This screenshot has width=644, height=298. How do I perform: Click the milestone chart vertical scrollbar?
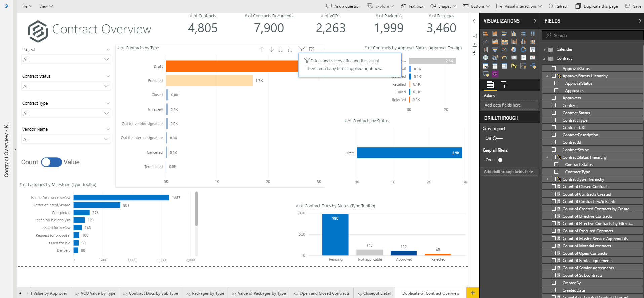click(196, 209)
